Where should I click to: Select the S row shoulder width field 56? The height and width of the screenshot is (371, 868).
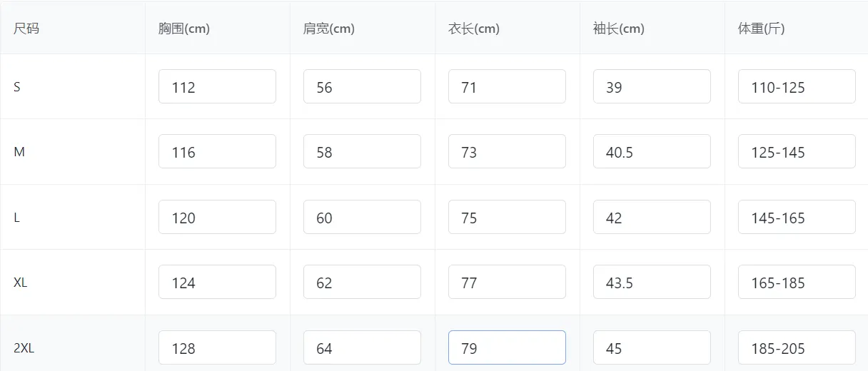click(x=362, y=86)
